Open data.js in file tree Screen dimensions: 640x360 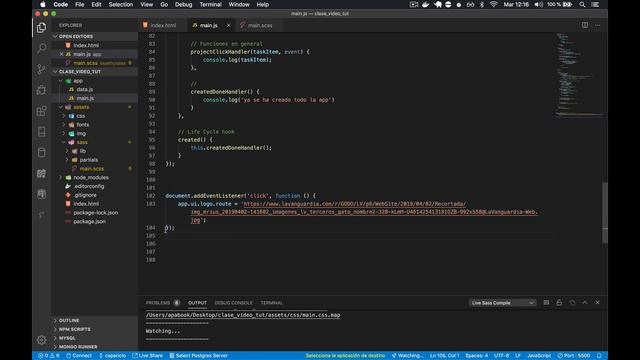[84, 89]
